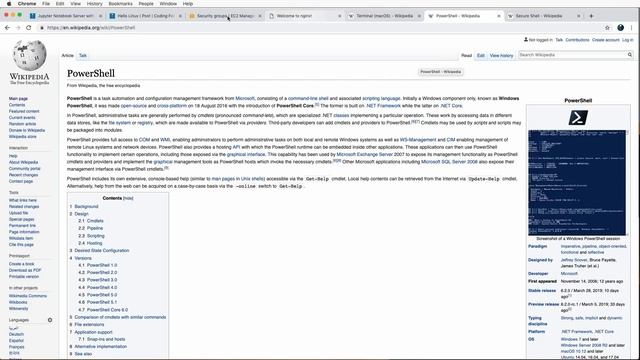Open language settings gear icon

tap(50, 320)
